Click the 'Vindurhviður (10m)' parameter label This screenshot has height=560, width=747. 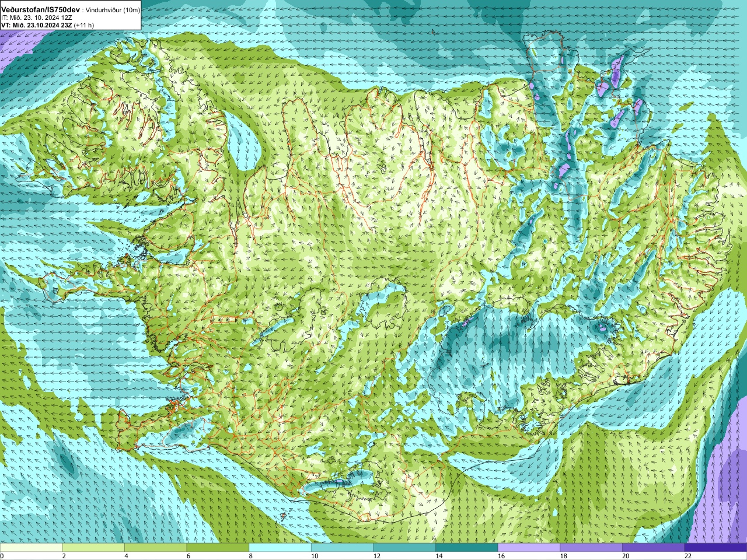tap(113, 10)
